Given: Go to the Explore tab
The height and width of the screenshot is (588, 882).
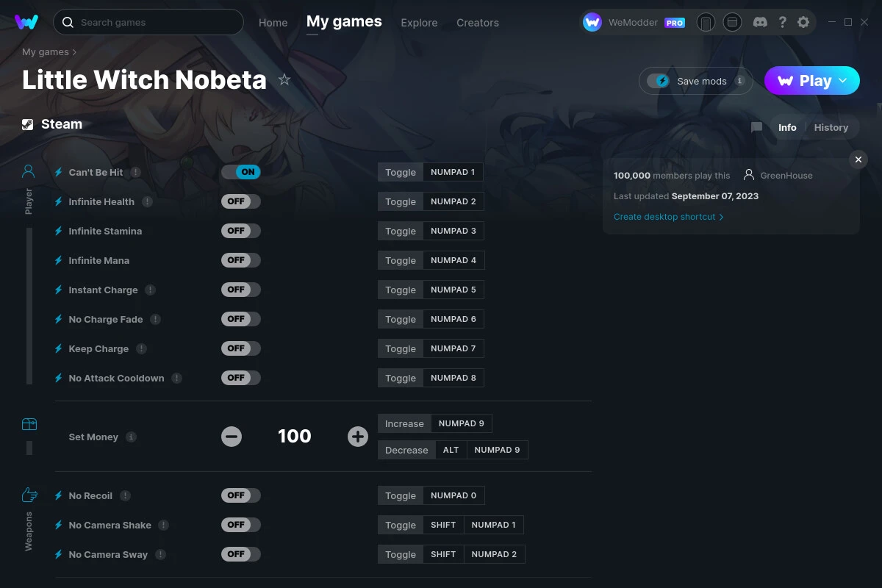Looking at the screenshot, I should [419, 23].
